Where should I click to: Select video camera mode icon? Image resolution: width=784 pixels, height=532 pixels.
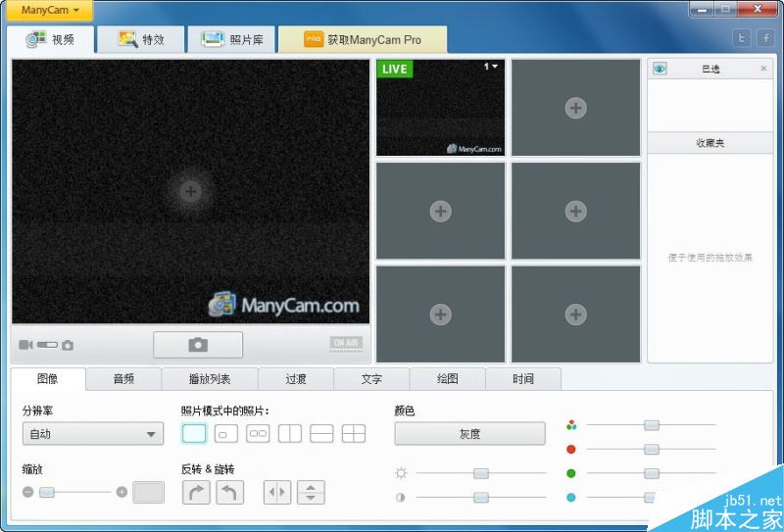coord(25,345)
